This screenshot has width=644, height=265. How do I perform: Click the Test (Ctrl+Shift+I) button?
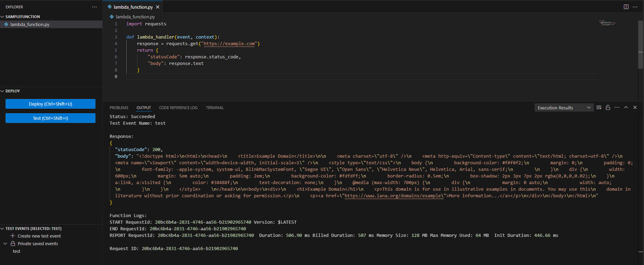[50, 118]
